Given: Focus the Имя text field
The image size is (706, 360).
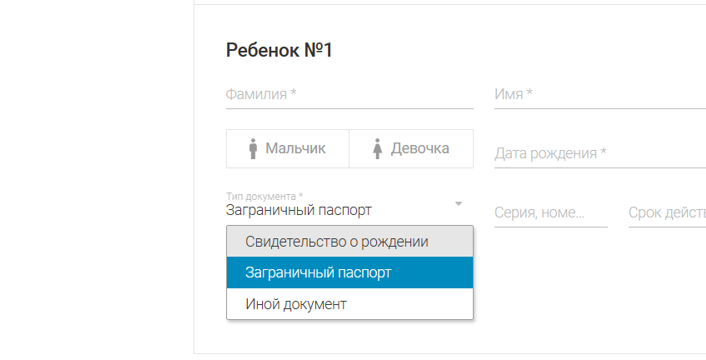Looking at the screenshot, I should pos(600,94).
